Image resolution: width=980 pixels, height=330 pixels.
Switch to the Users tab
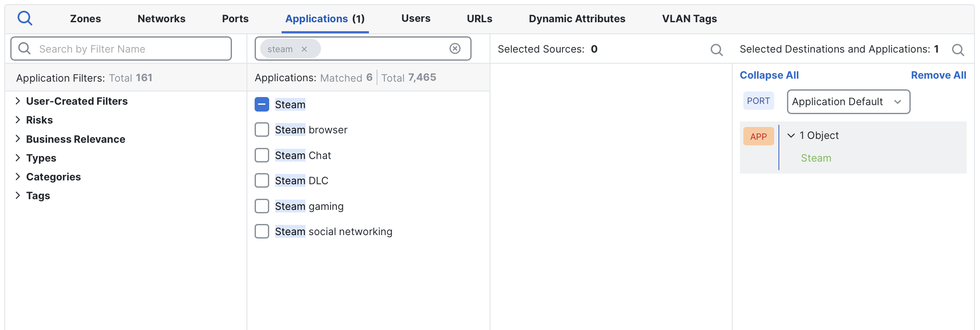pos(416,18)
